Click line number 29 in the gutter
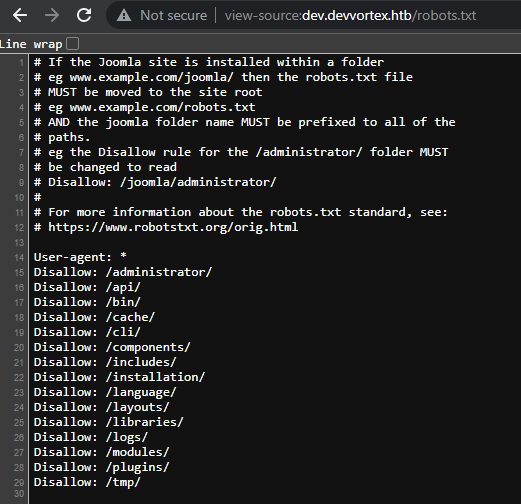This screenshot has width=521, height=504. 19,483
